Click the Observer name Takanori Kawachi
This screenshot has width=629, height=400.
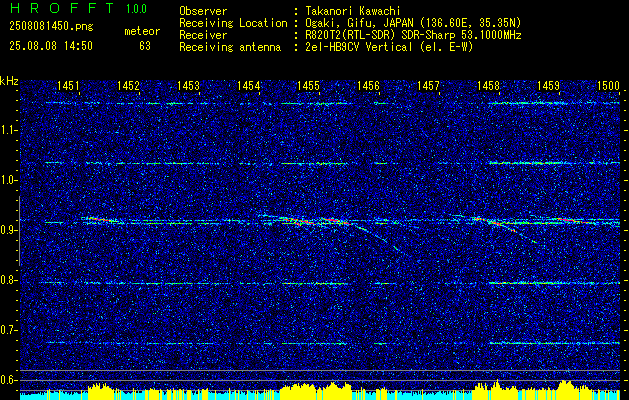353,11
